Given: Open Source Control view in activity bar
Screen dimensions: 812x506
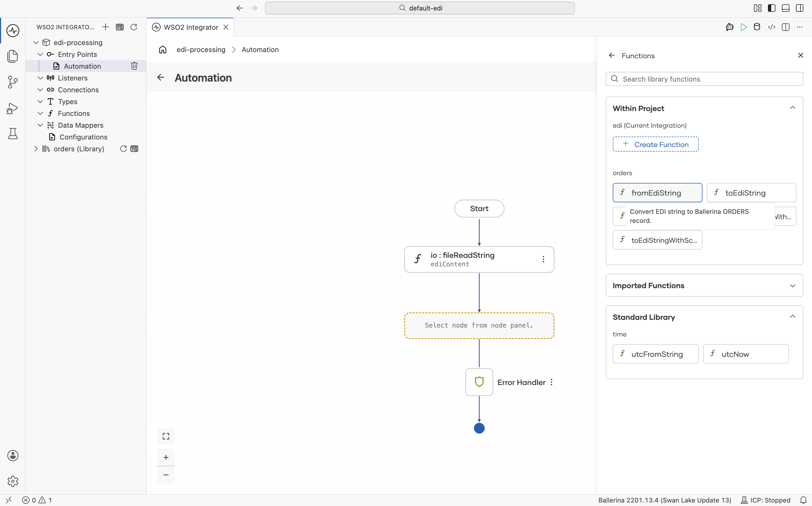Looking at the screenshot, I should pos(13,82).
